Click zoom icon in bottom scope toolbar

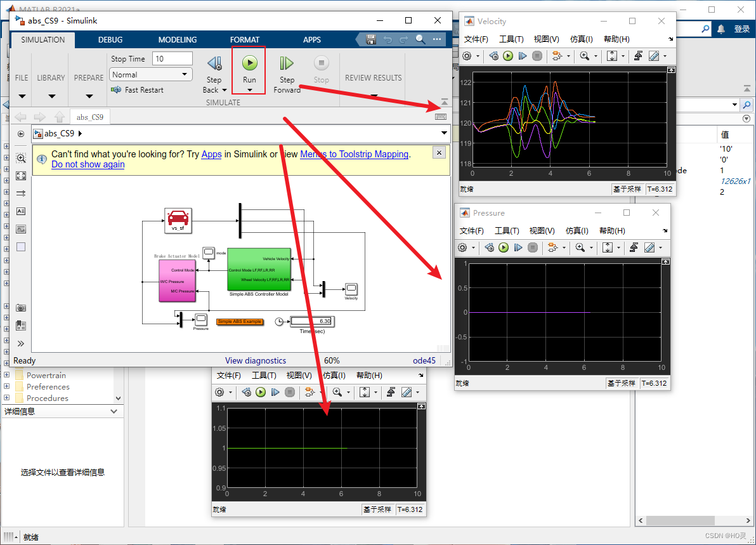pyautogui.click(x=337, y=392)
